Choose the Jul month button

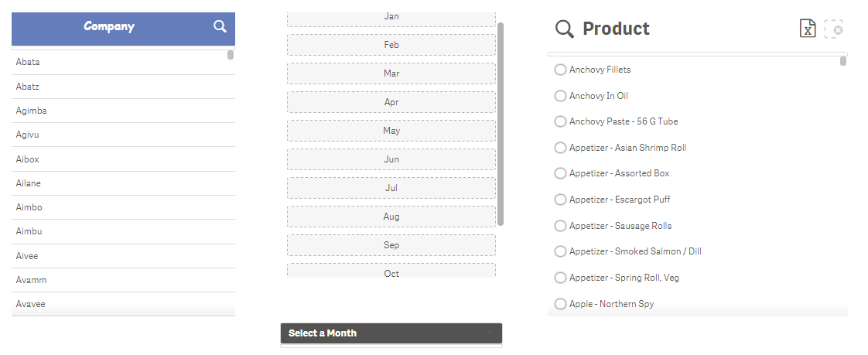coord(391,188)
